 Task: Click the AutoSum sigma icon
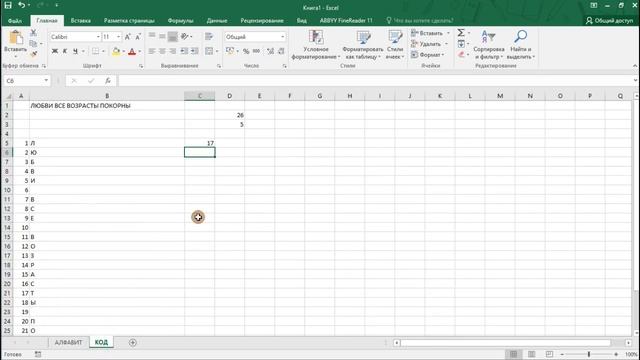(461, 33)
